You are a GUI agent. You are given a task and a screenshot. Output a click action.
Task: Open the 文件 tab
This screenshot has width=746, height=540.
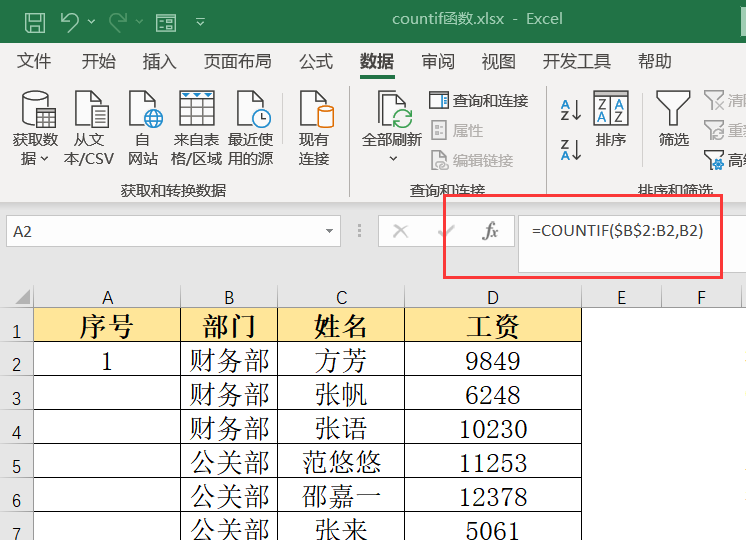(34, 61)
